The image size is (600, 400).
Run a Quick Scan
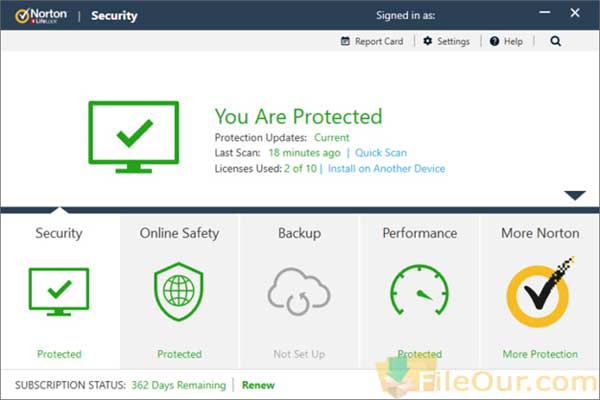[x=382, y=153]
